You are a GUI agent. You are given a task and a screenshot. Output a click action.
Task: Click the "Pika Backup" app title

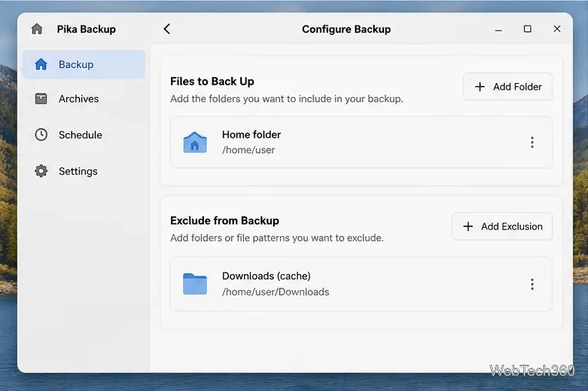(x=86, y=29)
